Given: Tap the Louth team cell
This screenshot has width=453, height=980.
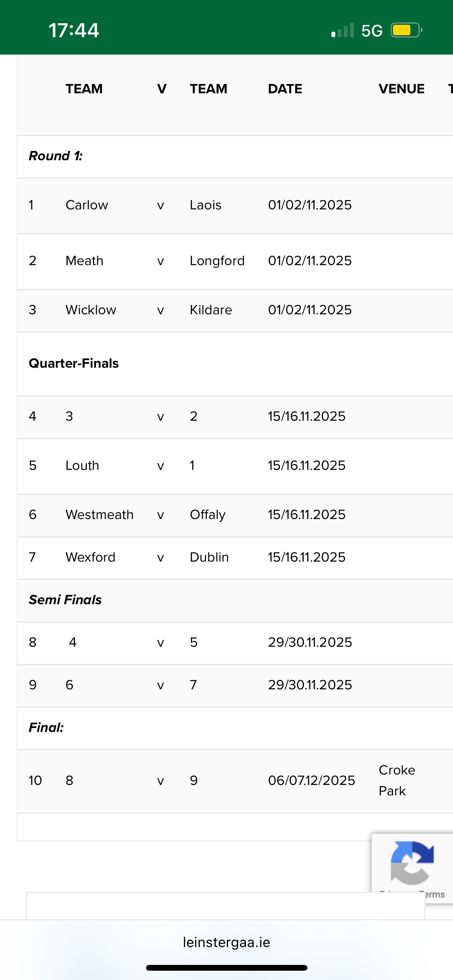Looking at the screenshot, I should click(82, 466).
